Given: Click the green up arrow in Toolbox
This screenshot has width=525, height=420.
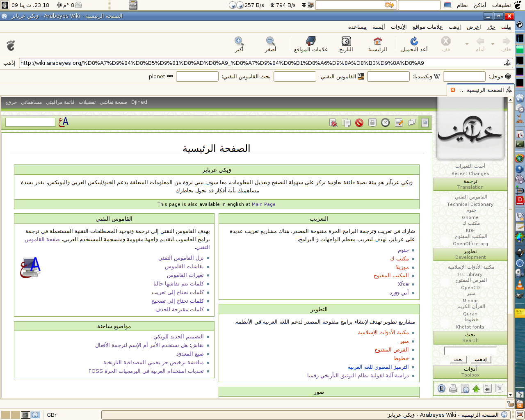Looking at the screenshot, I should tap(476, 388).
